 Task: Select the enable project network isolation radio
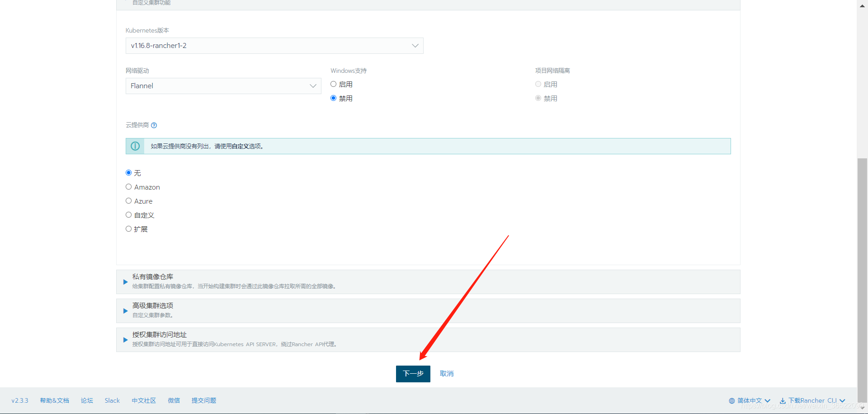pyautogui.click(x=538, y=84)
